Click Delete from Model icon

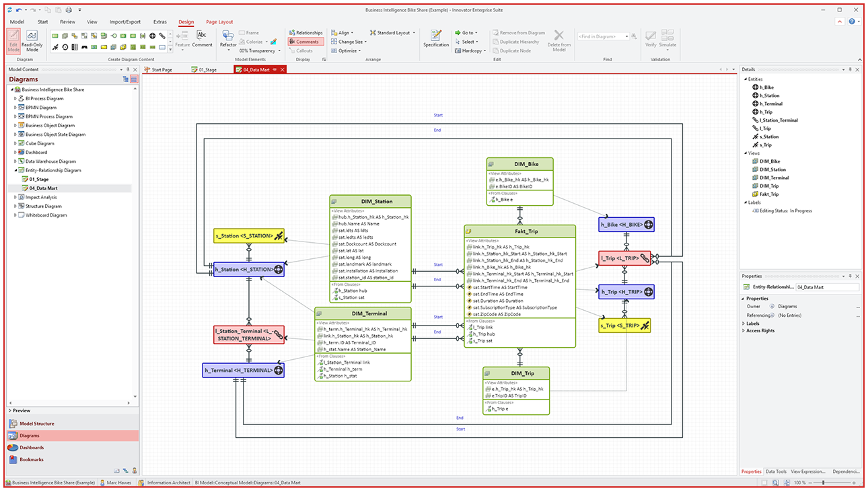pyautogui.click(x=559, y=42)
